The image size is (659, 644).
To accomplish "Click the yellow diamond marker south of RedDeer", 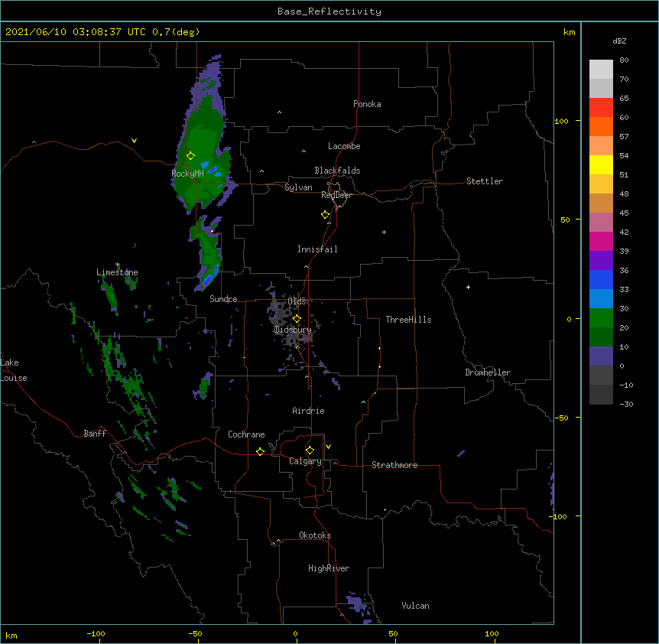I will [326, 215].
